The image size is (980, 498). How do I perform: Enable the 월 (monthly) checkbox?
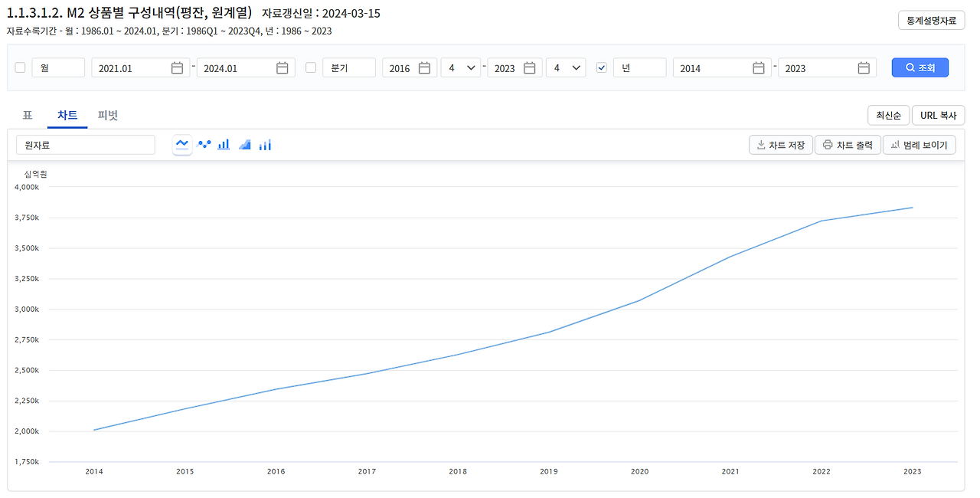tap(21, 67)
